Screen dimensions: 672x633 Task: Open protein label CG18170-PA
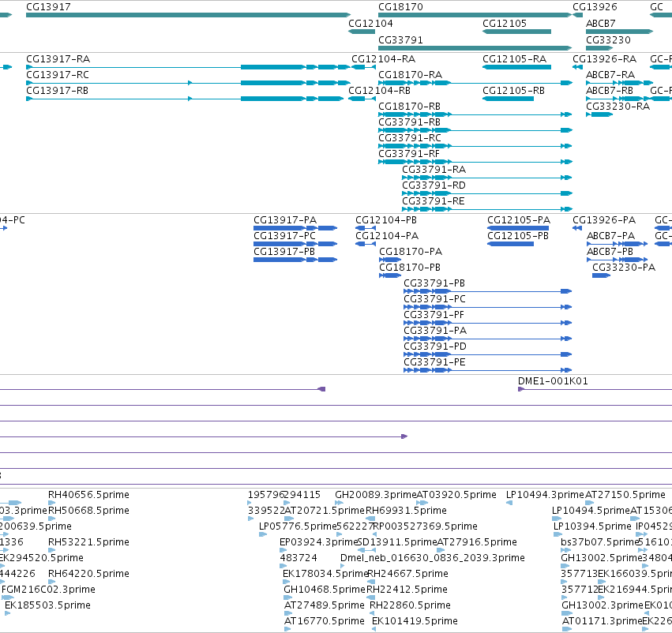(x=411, y=252)
